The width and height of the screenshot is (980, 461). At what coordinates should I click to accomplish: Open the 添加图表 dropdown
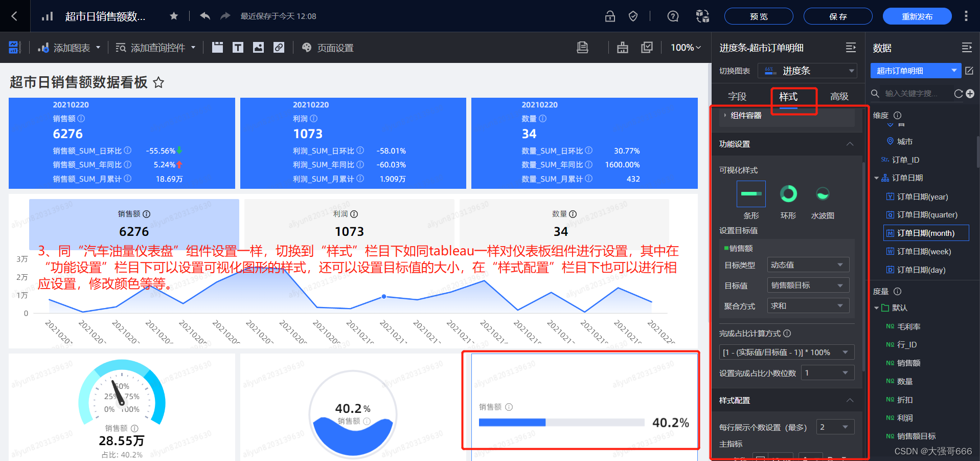click(69, 48)
